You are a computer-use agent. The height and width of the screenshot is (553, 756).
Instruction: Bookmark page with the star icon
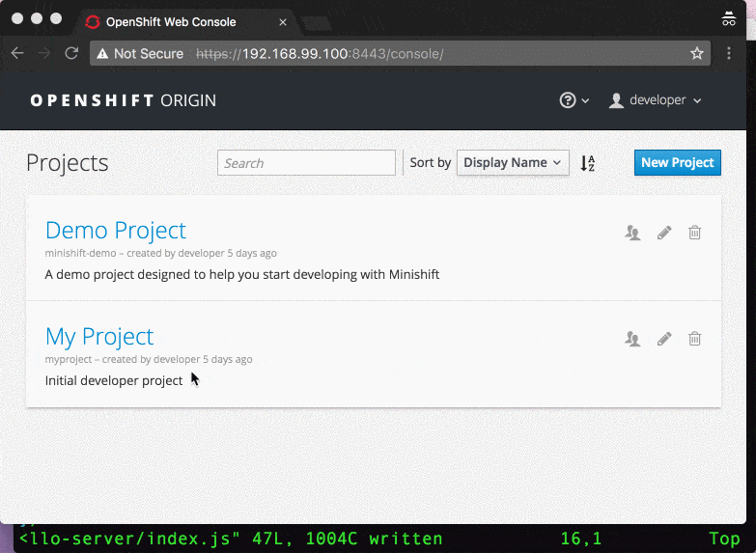697,53
